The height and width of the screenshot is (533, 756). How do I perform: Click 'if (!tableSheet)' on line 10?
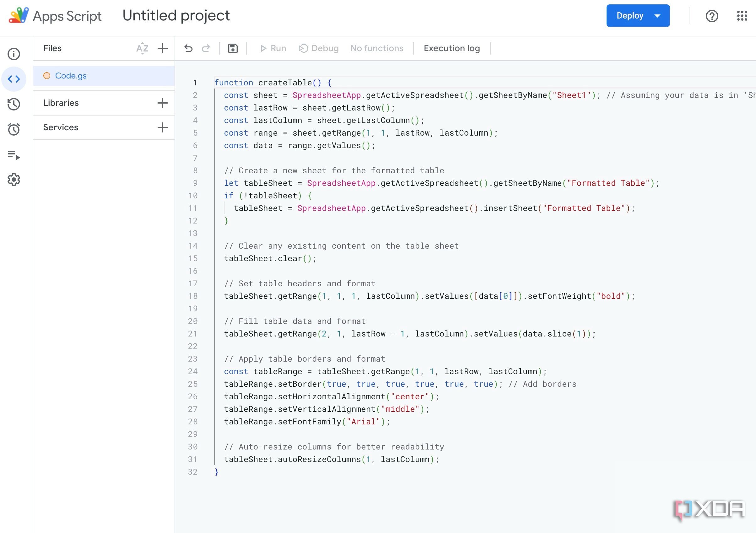(x=262, y=196)
